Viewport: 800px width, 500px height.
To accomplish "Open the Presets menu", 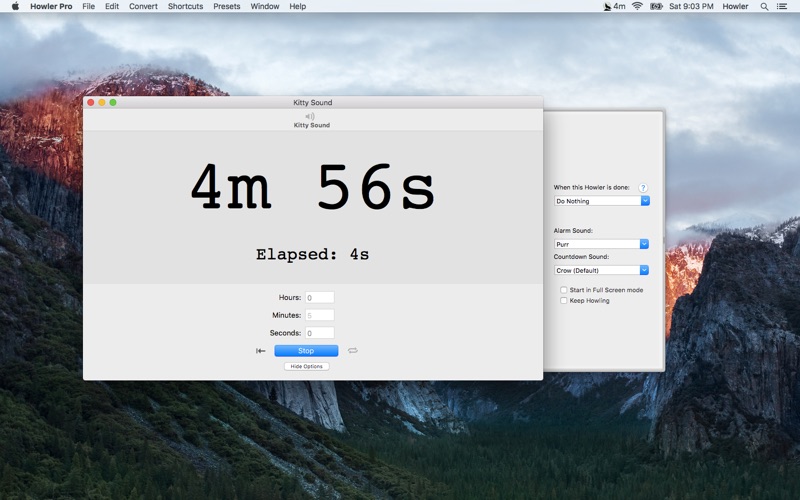I will (x=227, y=6).
